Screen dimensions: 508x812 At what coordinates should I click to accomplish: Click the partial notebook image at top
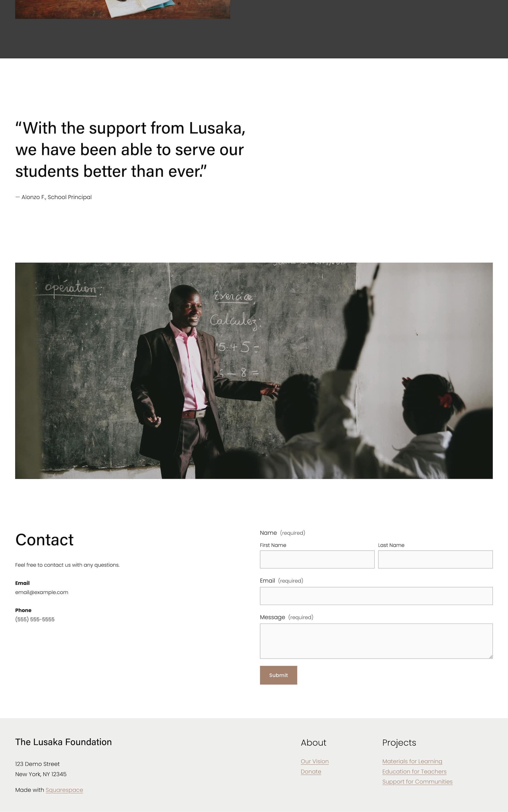coord(123,9)
